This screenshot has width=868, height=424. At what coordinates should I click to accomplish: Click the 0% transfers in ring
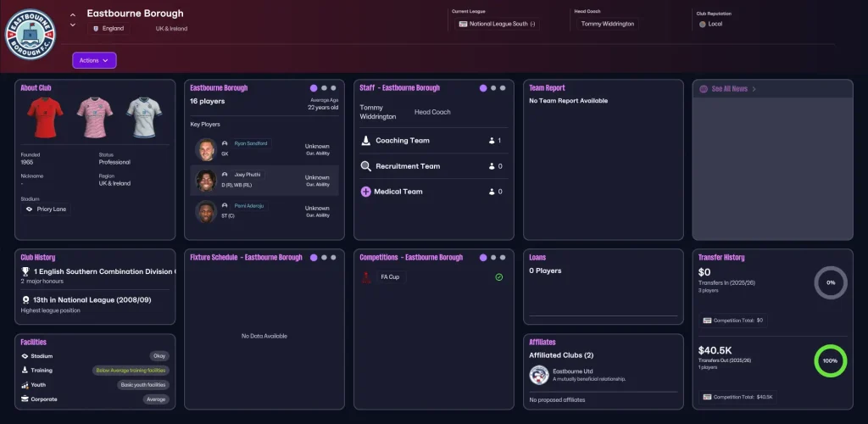click(831, 282)
